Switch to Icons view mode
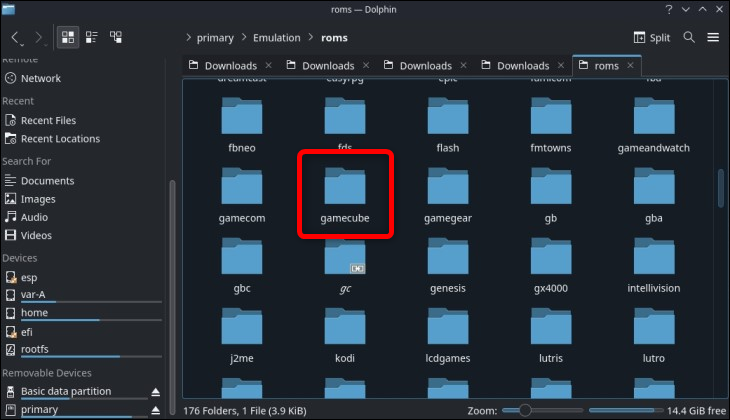 [x=68, y=37]
